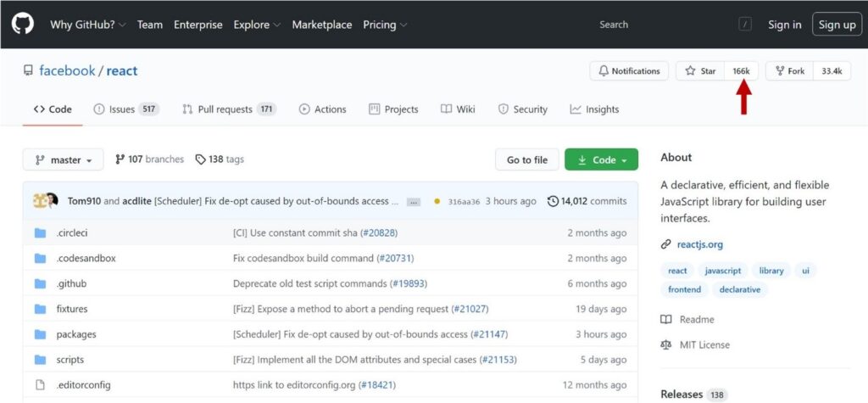Open the GitHub octocat logo home link
Screen dimensions: 868x403
(x=23, y=24)
